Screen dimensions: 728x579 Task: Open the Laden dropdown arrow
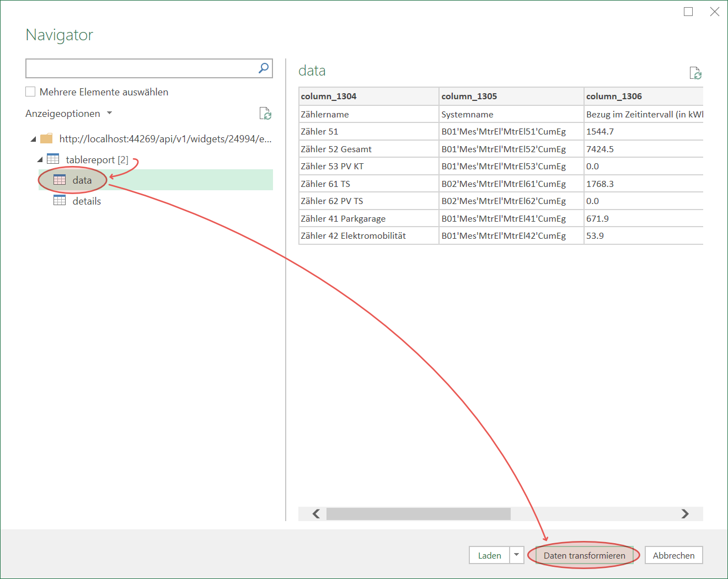tap(516, 555)
